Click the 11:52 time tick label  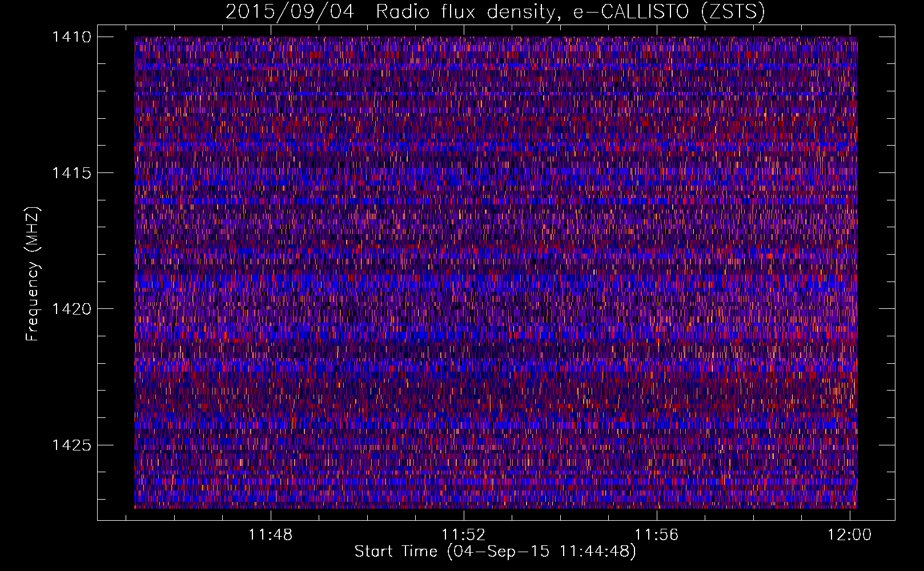click(x=464, y=534)
